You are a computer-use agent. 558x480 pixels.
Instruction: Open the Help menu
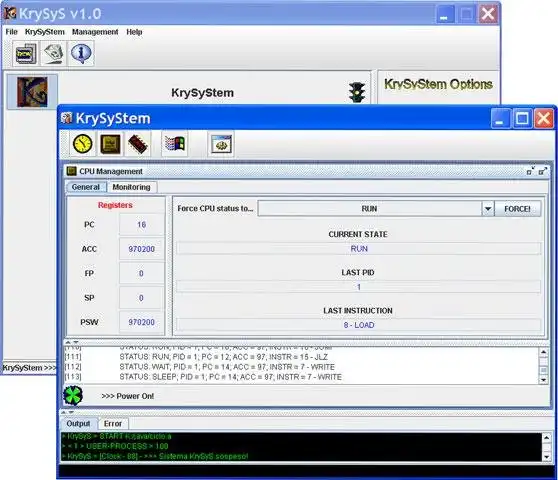(134, 32)
